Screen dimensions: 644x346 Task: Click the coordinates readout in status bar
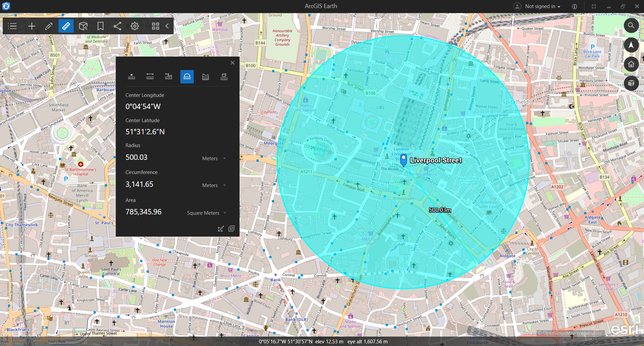point(286,342)
